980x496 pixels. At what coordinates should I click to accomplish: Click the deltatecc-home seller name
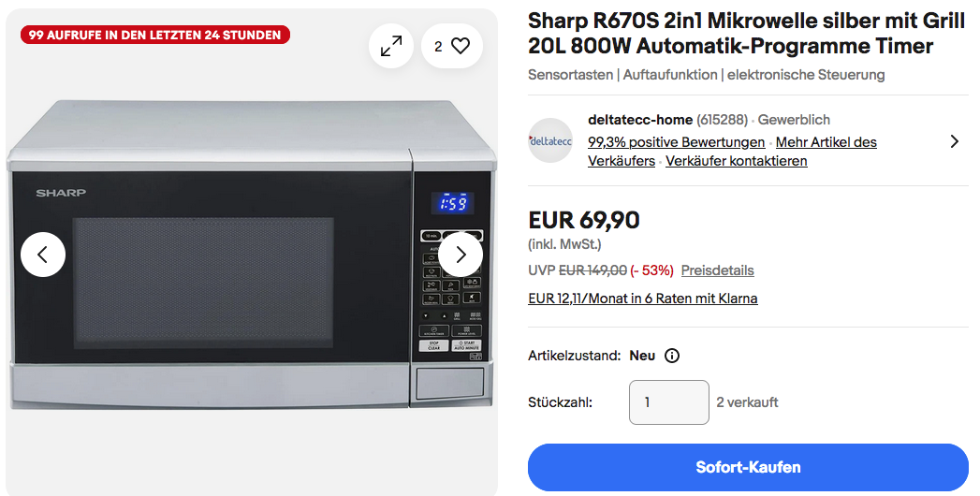point(640,120)
